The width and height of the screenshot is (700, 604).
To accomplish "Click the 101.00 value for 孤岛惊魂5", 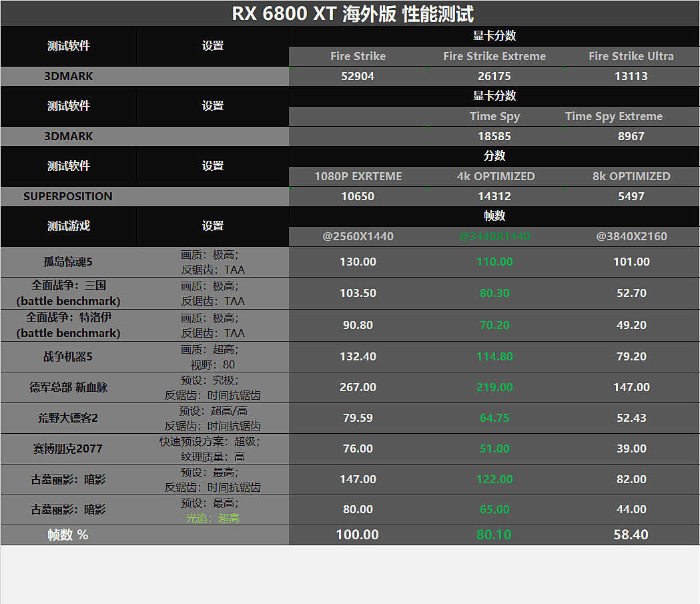I will [631, 262].
